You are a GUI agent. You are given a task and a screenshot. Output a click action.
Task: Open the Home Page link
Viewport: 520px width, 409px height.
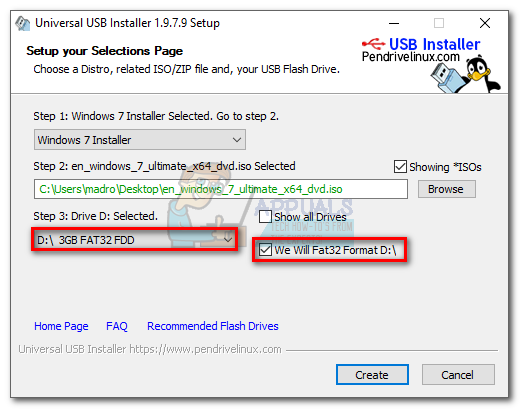click(x=61, y=326)
